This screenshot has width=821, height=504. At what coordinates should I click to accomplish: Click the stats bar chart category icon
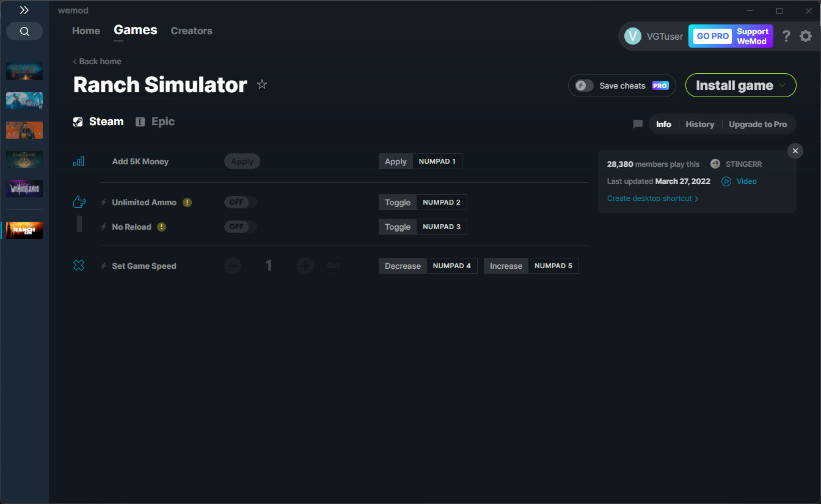point(79,161)
